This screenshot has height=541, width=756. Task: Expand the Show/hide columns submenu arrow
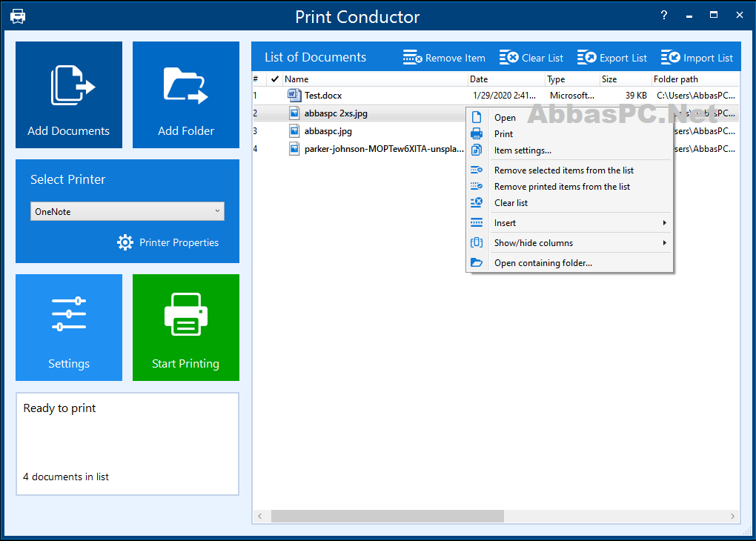click(x=664, y=242)
